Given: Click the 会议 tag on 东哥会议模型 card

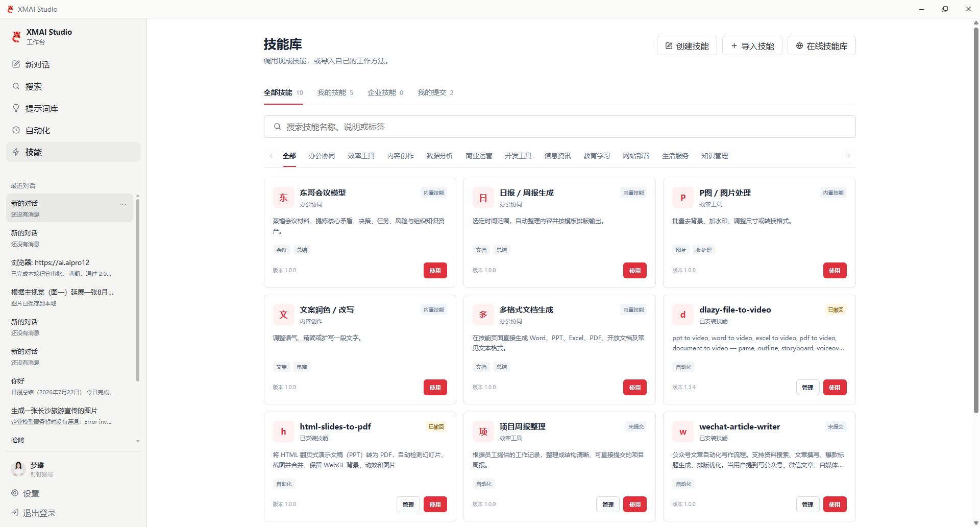Looking at the screenshot, I should tap(281, 250).
